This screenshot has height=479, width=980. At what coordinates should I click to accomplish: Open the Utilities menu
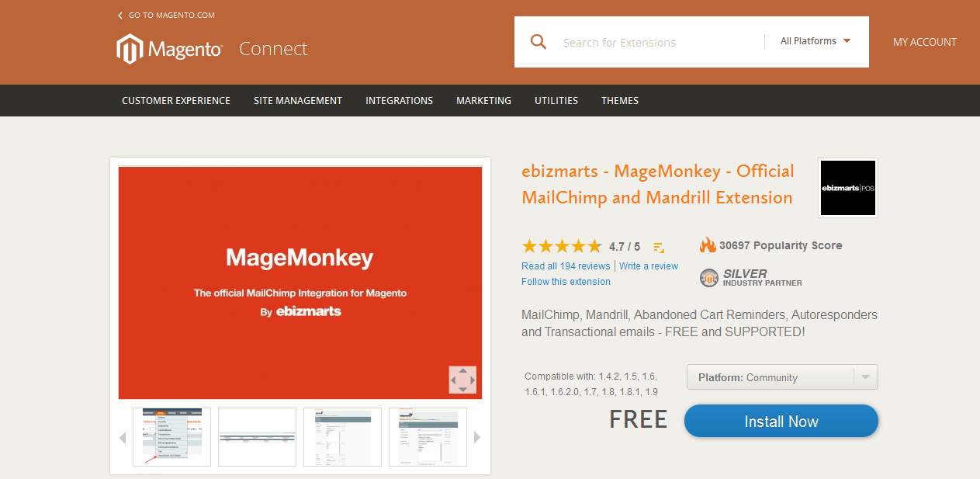click(x=556, y=100)
